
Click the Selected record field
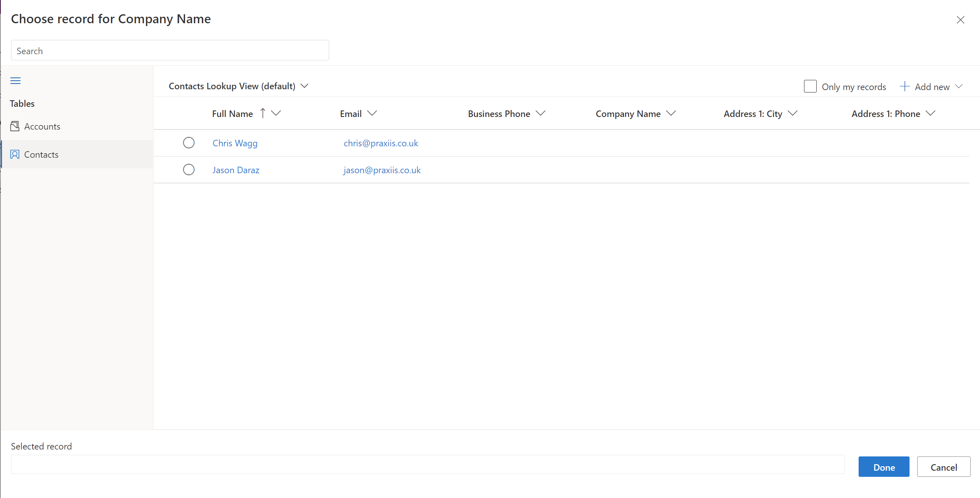[428, 465]
